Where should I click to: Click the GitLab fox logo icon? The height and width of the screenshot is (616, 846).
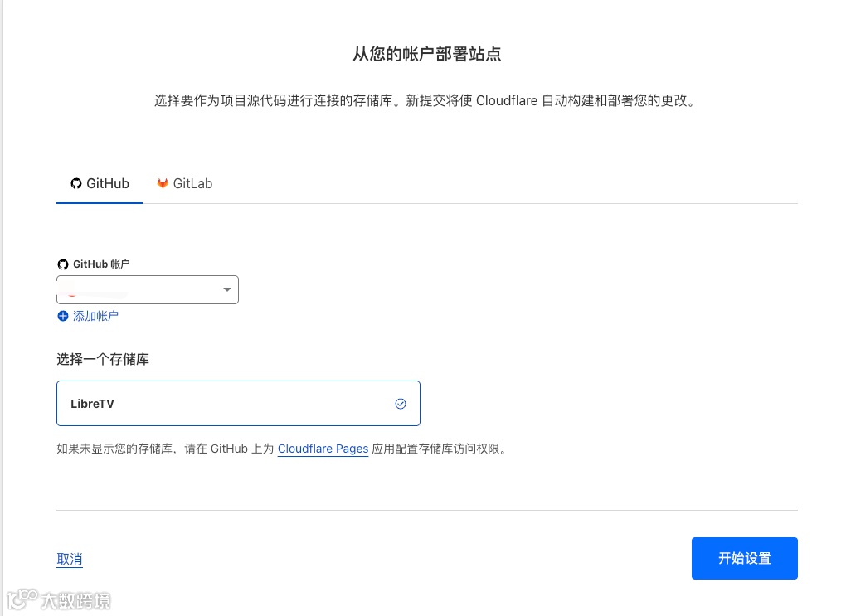click(163, 183)
